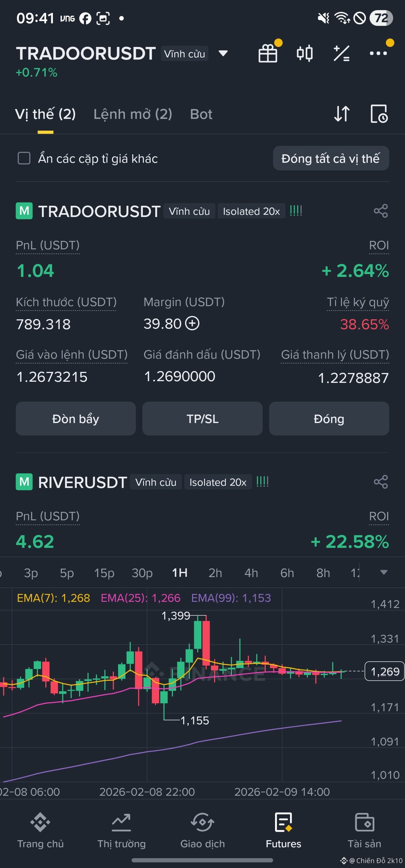Tap the Isolated 20x tag on TRADOORUSDT
Screen dimensions: 405x868
tap(251, 211)
